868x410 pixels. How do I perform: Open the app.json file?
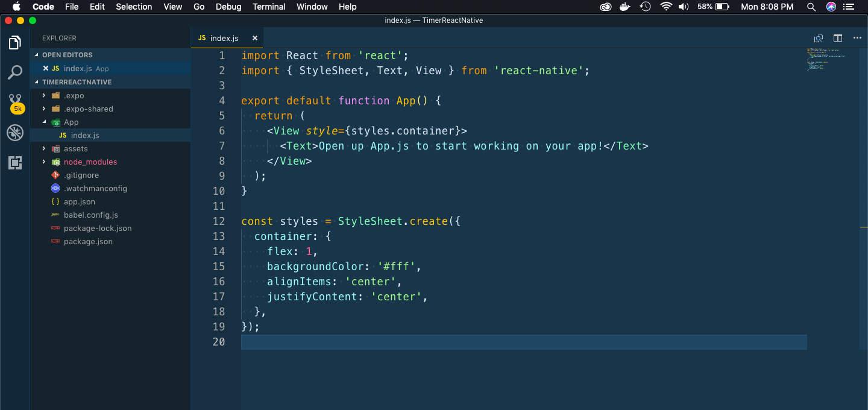[x=110, y=201]
